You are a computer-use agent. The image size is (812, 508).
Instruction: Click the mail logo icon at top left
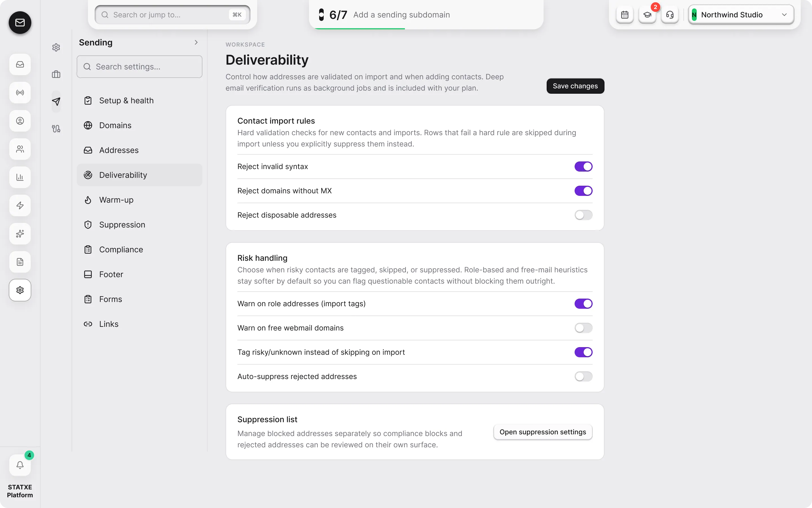tap(20, 23)
